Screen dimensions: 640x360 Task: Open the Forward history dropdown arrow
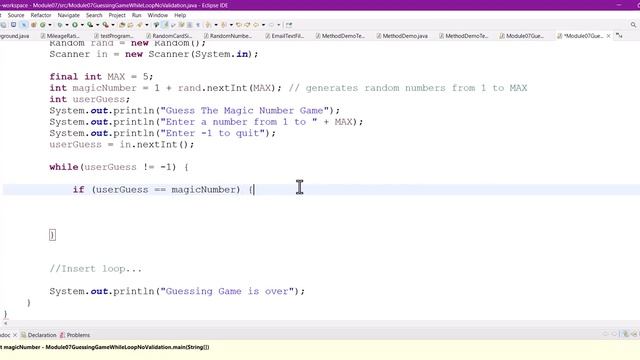pos(279,25)
